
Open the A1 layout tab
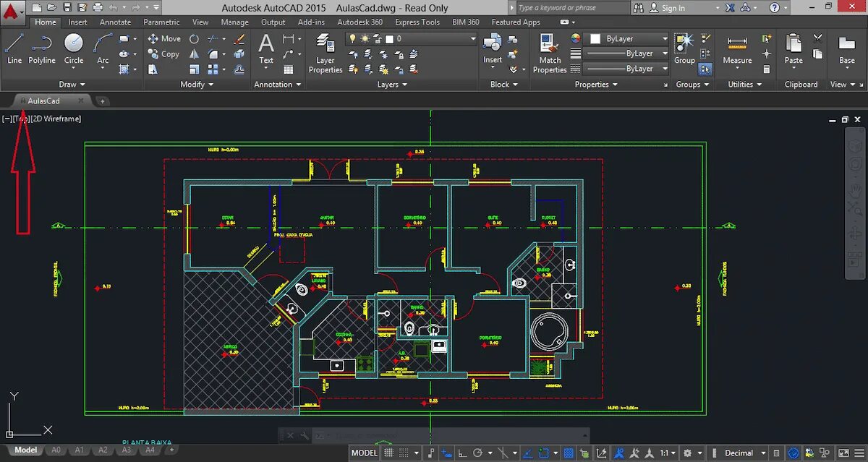click(x=80, y=450)
